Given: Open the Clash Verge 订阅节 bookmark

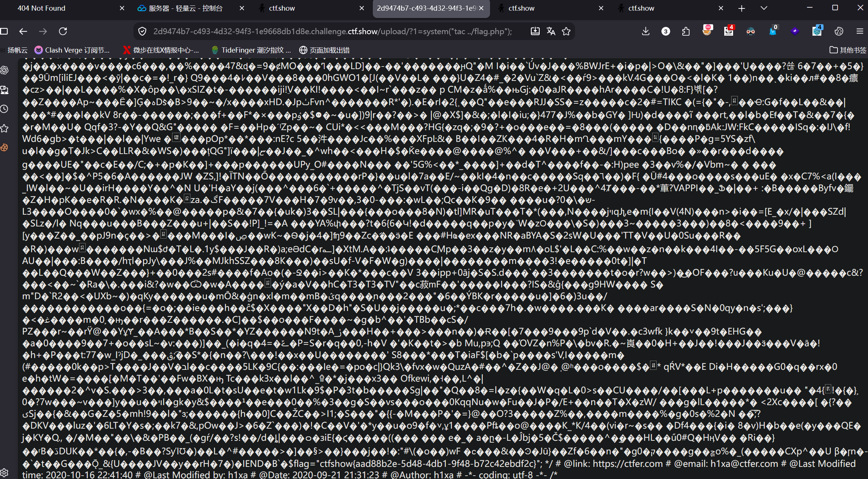Looking at the screenshot, I should (x=72, y=50).
